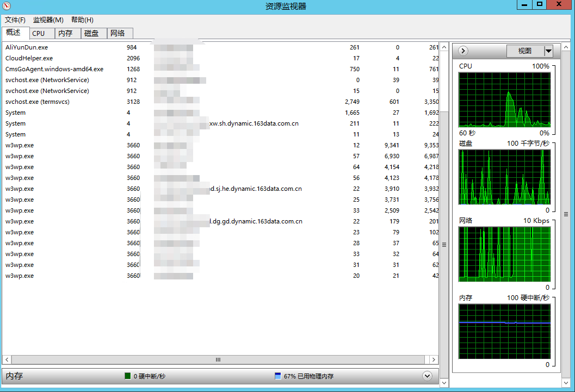The height and width of the screenshot is (392, 575).
Task: Select the w3wp.exe row showing 2,509
Action: (x=221, y=210)
